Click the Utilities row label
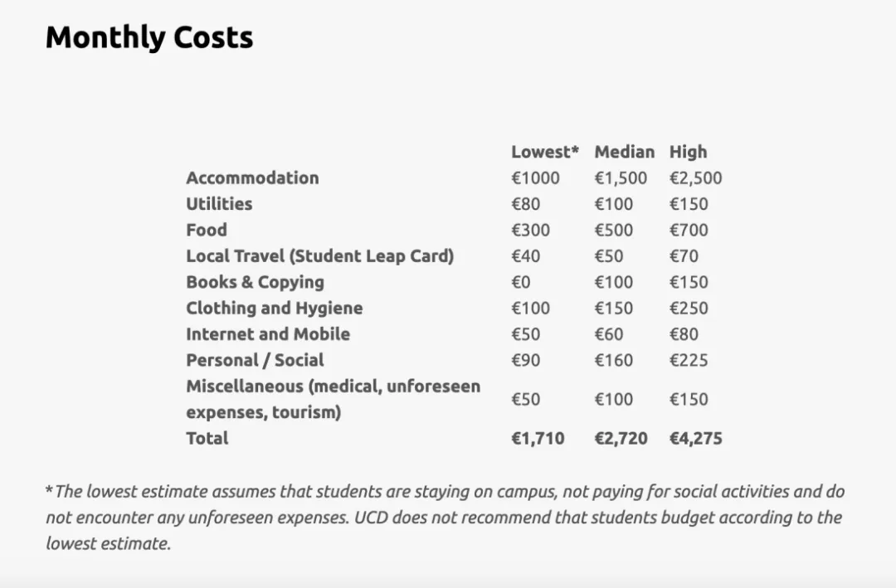This screenshot has height=588, width=896. tap(219, 204)
